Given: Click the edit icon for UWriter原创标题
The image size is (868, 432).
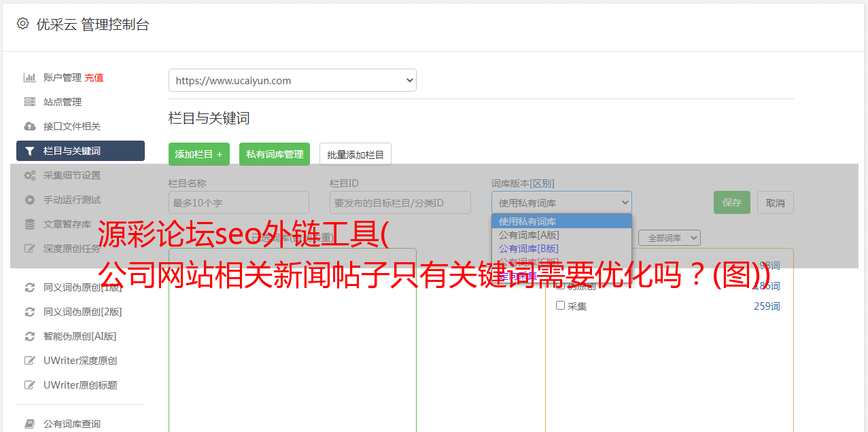Looking at the screenshot, I should (x=29, y=385).
